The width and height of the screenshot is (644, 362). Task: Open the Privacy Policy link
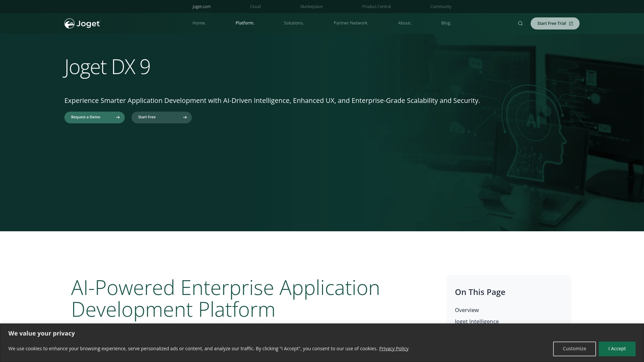[x=394, y=349]
